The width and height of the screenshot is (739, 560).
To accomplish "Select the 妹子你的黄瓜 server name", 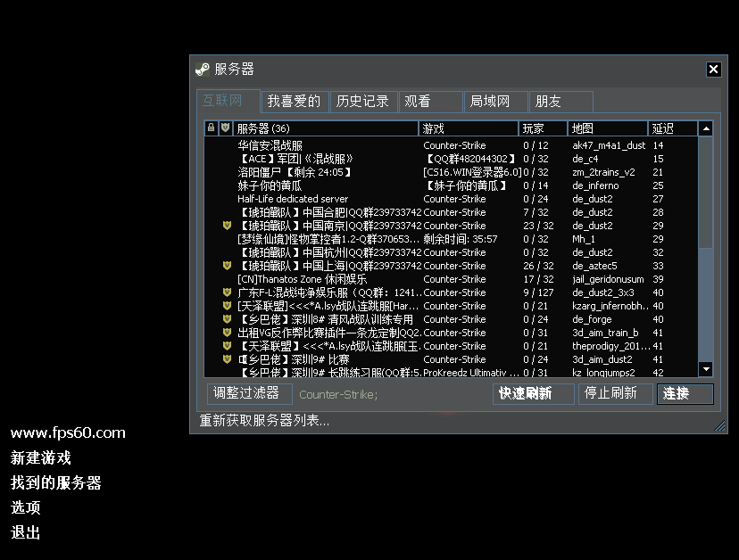I will [270, 185].
